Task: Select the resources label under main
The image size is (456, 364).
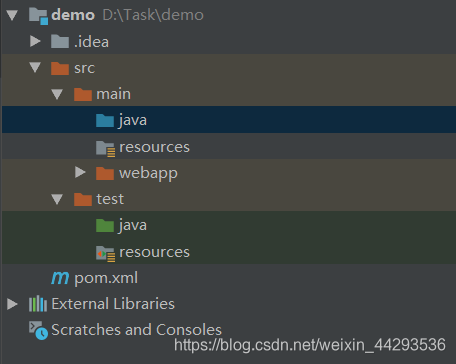Action: click(x=154, y=147)
